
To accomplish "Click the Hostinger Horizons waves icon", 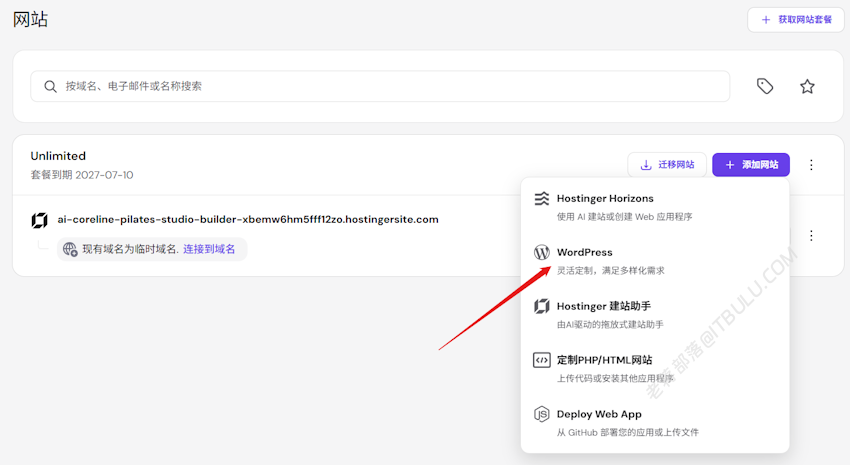I will tap(542, 198).
